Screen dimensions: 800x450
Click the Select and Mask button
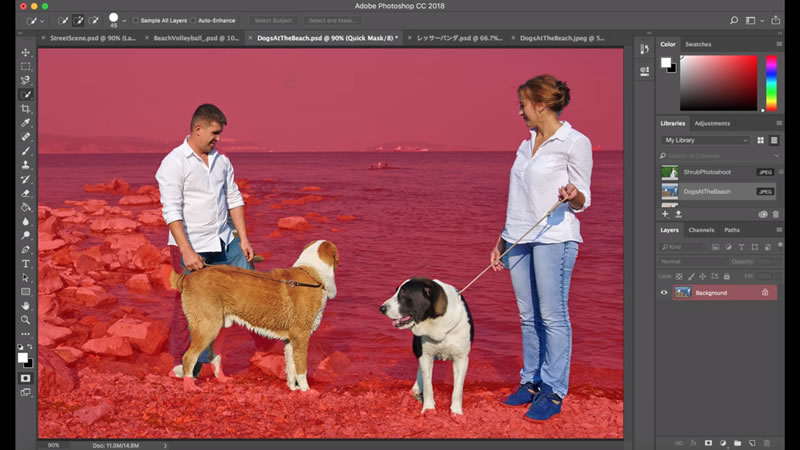coord(334,20)
